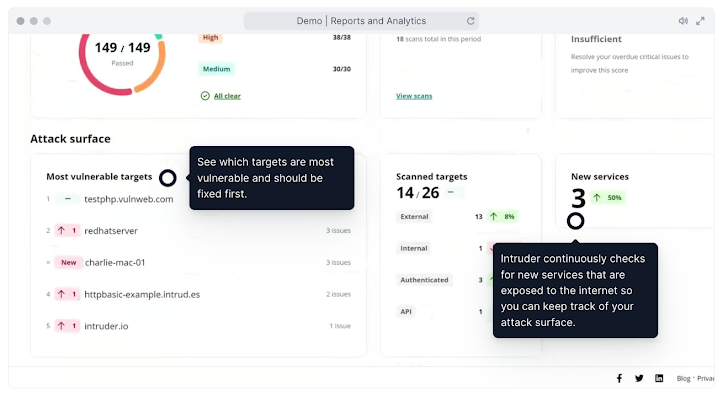728x400 pixels.
Task: Click the hotspot circle beside Most vulnerable targets
Action: click(168, 178)
